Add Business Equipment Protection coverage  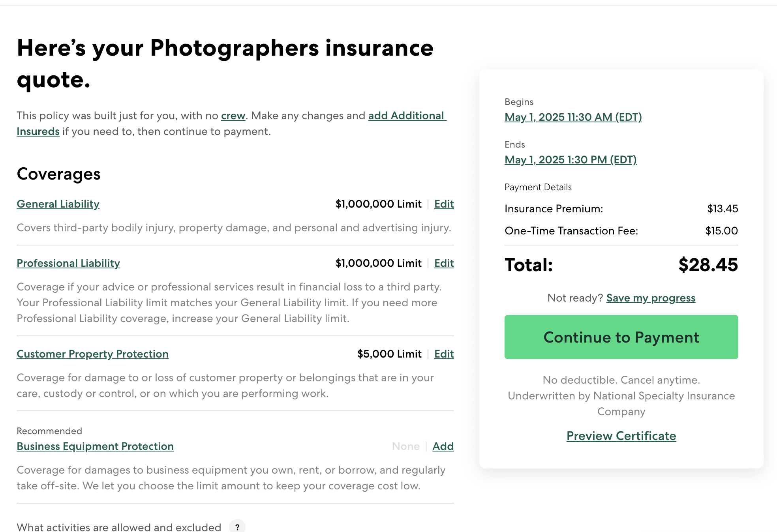(x=443, y=446)
